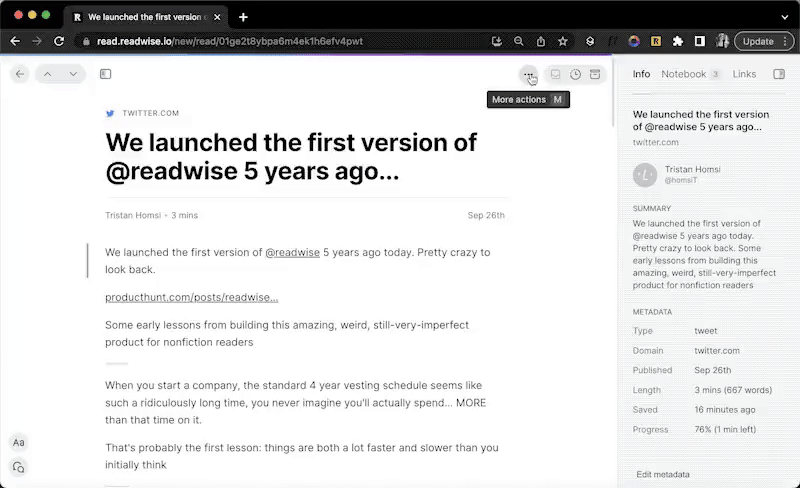Open the producthunt.com/posts/readwise link
The height and width of the screenshot is (488, 800).
coord(191,297)
